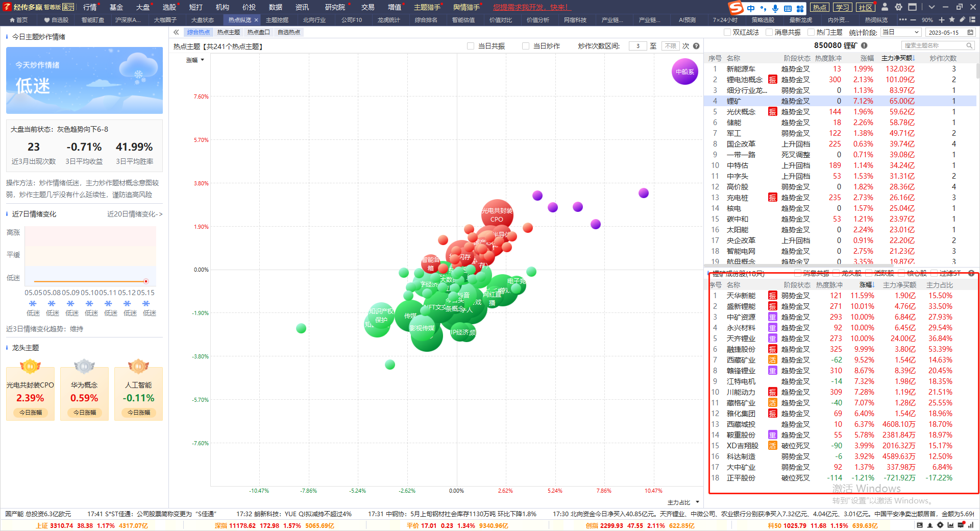The width and height of the screenshot is (980, 531).
Task: Open the 近20日情绪变化 link
Action: point(135,214)
